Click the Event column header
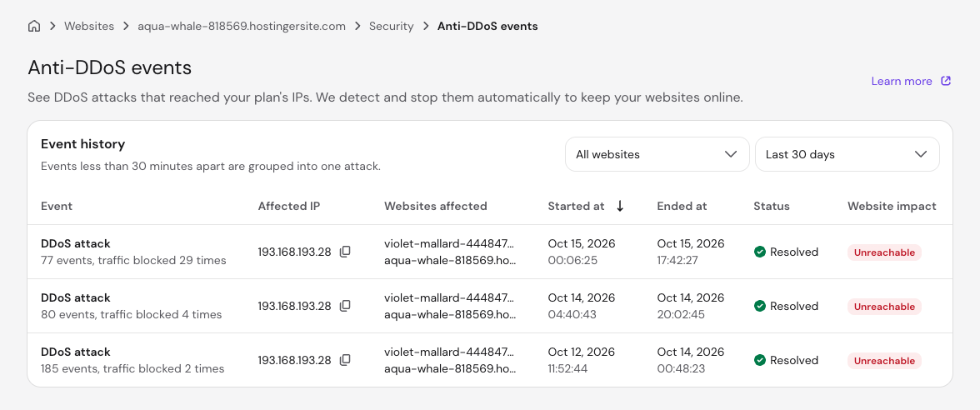This screenshot has width=980, height=410. tap(57, 207)
